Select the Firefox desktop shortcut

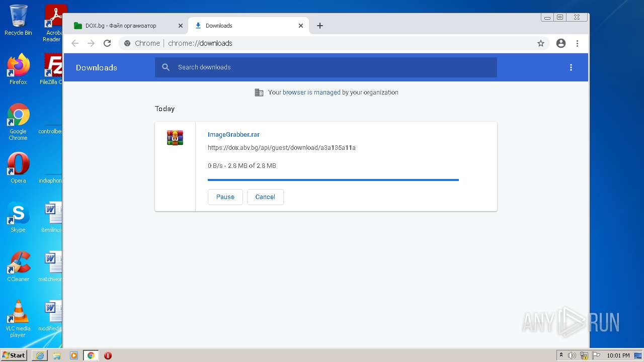18,69
